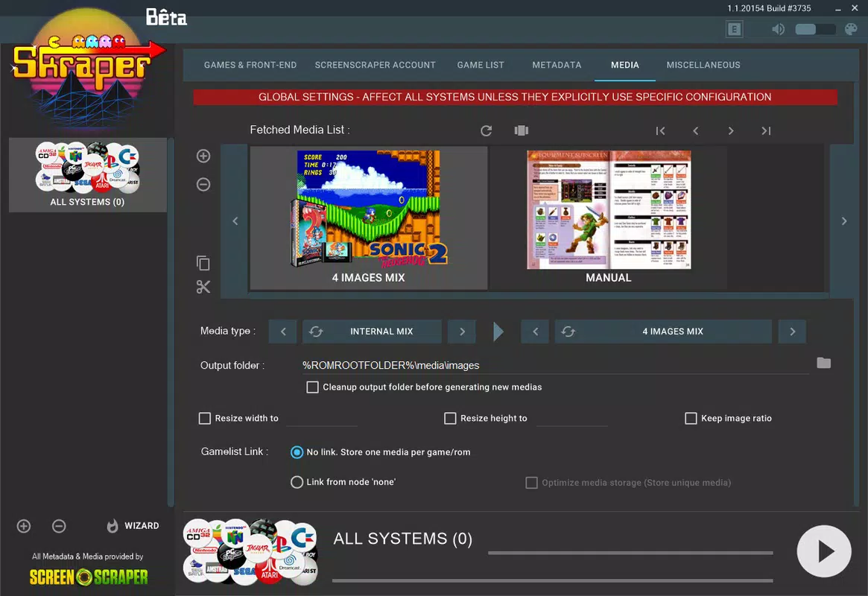Copy media settings with duplicate icon
The width and height of the screenshot is (868, 596).
coord(203,263)
